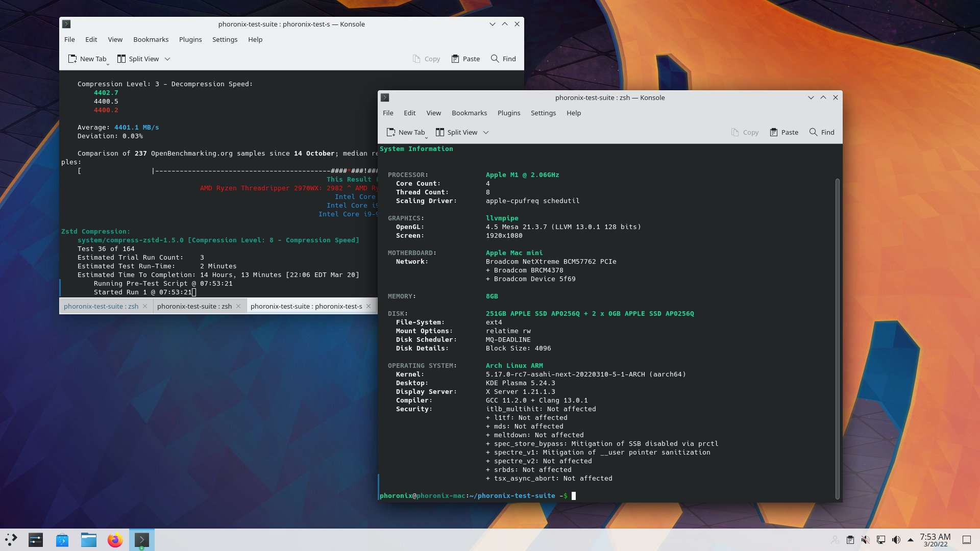Image resolution: width=980 pixels, height=551 pixels.
Task: Expand hidden system tray icons
Action: pyautogui.click(x=911, y=540)
